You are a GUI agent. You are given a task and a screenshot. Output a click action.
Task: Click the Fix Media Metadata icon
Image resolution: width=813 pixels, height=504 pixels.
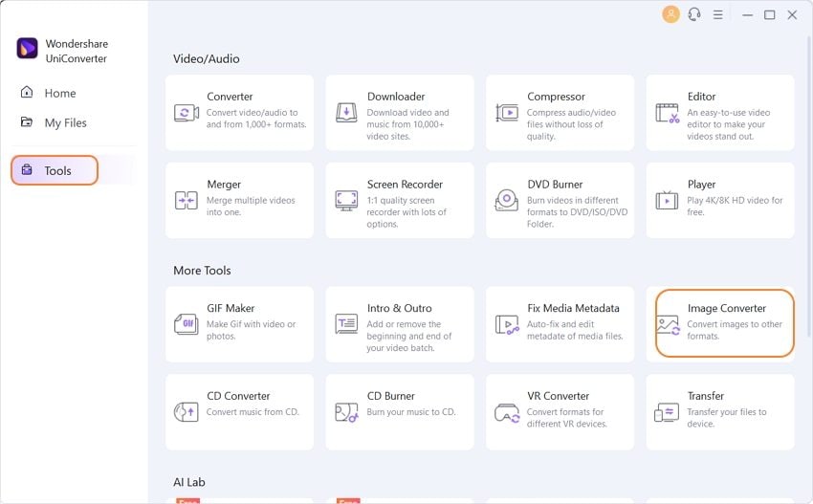pyautogui.click(x=507, y=324)
